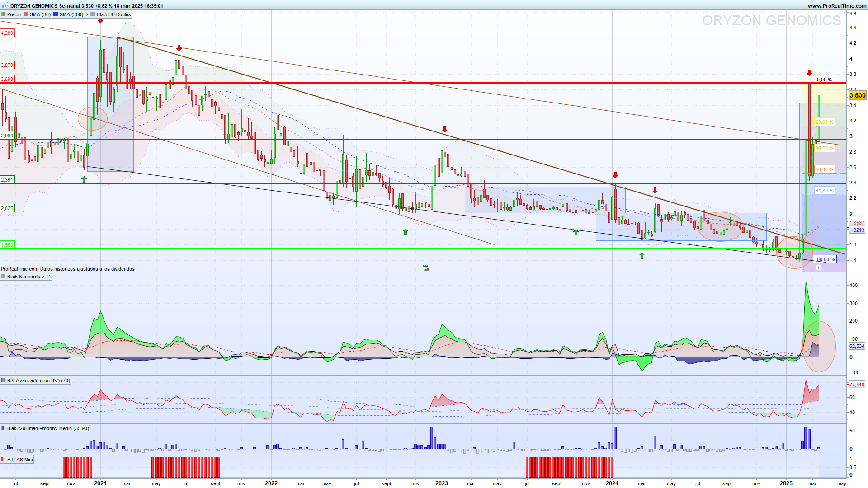This screenshot has width=868, height=488.
Task: Open www.ProRealTime.com link at top right
Action: (x=837, y=6)
